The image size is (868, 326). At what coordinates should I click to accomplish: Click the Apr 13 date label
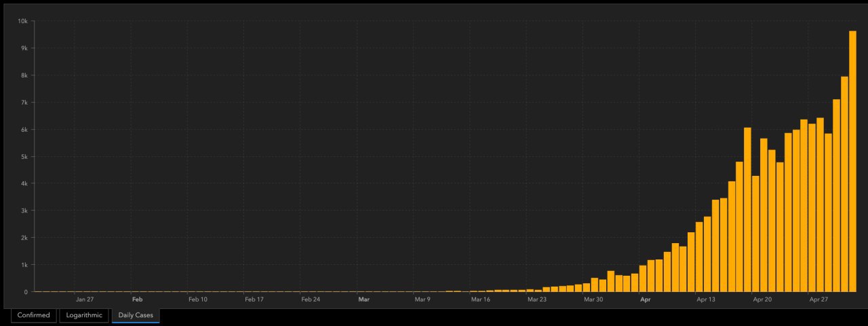706,299
